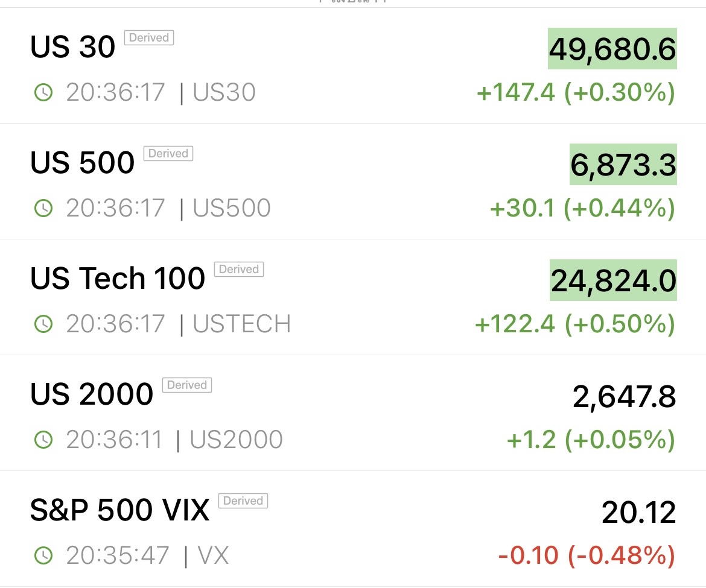Click the clock icon in US 500 row

click(x=43, y=209)
